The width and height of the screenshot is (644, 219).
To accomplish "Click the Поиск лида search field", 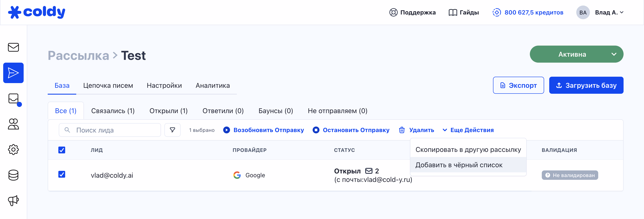I will coord(112,130).
